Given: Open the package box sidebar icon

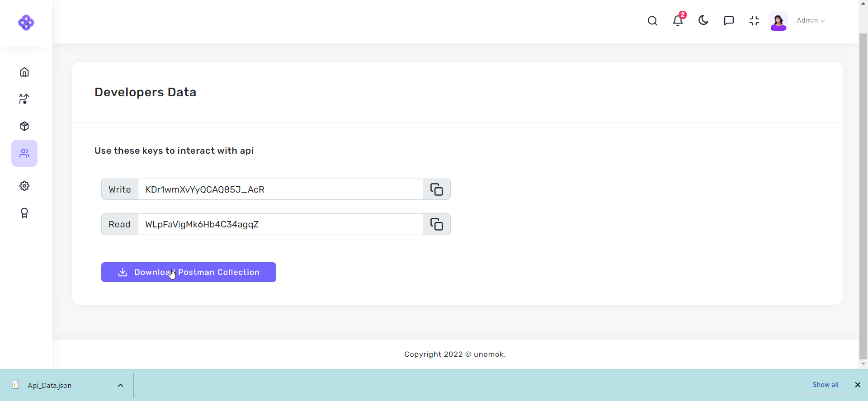Looking at the screenshot, I should coord(24,126).
